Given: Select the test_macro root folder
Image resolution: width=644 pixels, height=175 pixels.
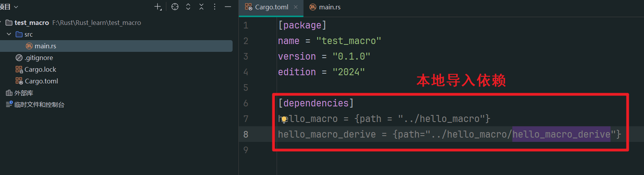Looking at the screenshot, I should coord(32,23).
